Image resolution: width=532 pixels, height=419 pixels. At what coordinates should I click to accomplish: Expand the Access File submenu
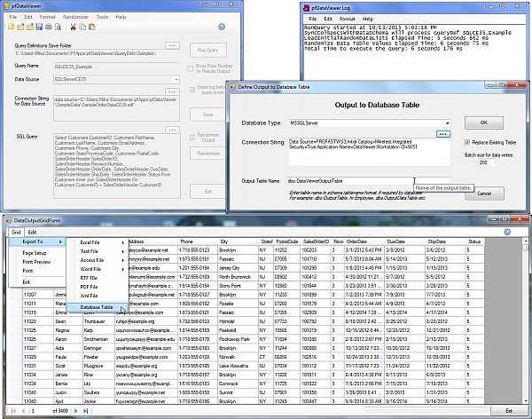(x=97, y=260)
